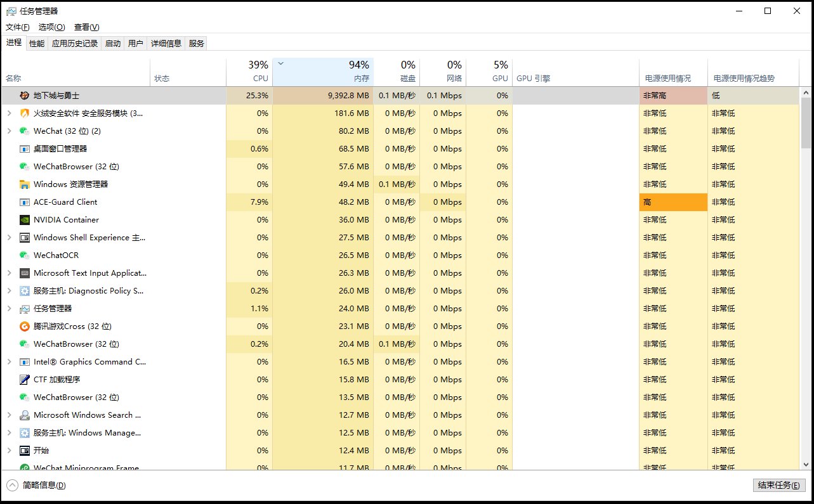The image size is (814, 504).
Task: Sort by the 状态 column header
Action: click(188, 72)
